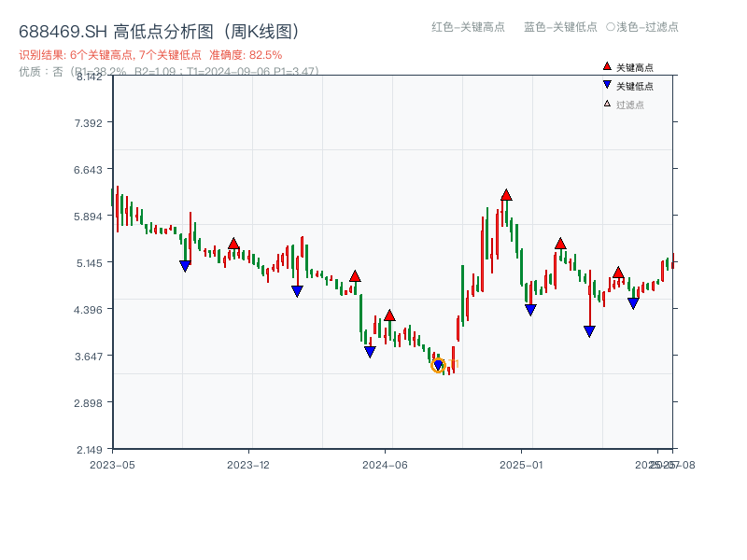This screenshot has width=747, height=560.
Task: Toggle the 过滤点 legend entry
Action: tap(629, 105)
